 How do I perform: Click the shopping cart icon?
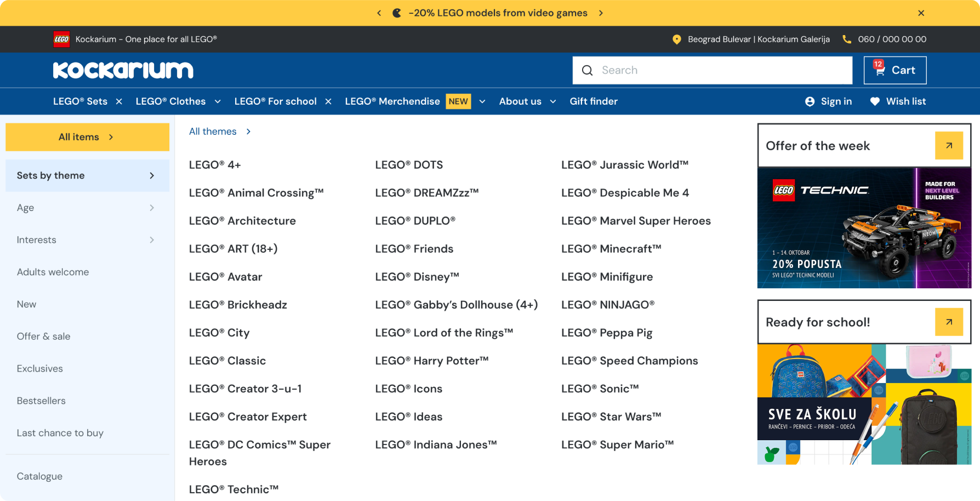point(880,71)
